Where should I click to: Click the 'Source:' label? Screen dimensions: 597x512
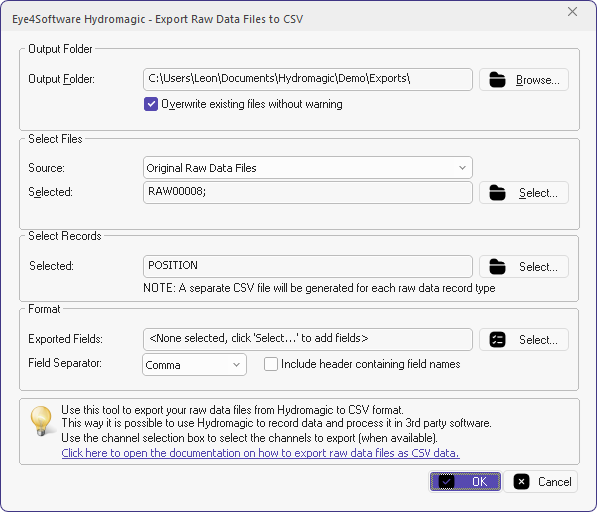point(46,168)
